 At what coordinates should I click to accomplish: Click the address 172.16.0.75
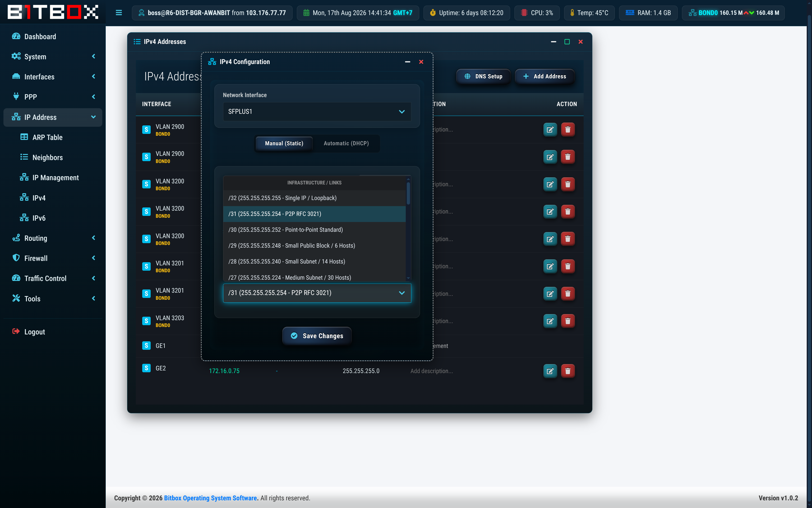224,371
